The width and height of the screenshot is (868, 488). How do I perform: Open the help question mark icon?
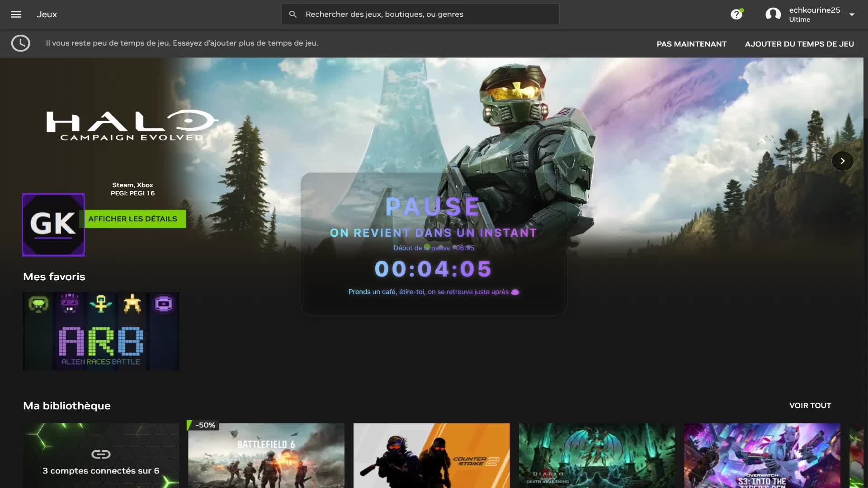click(x=736, y=14)
